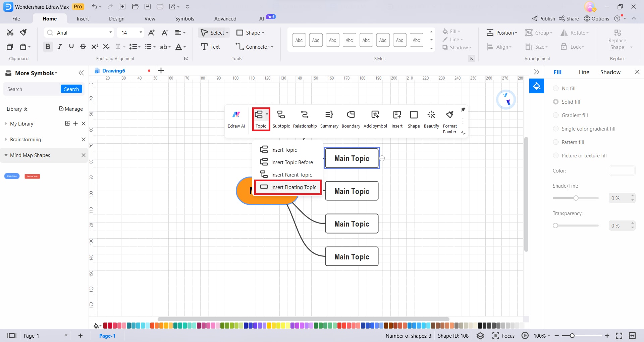Click the Add symbol icon
Viewport: 644px width, 342px height.
[375, 119]
